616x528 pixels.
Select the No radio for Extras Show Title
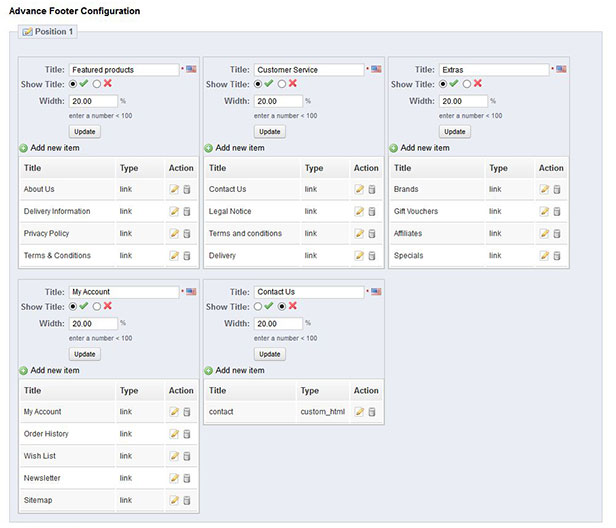[467, 84]
